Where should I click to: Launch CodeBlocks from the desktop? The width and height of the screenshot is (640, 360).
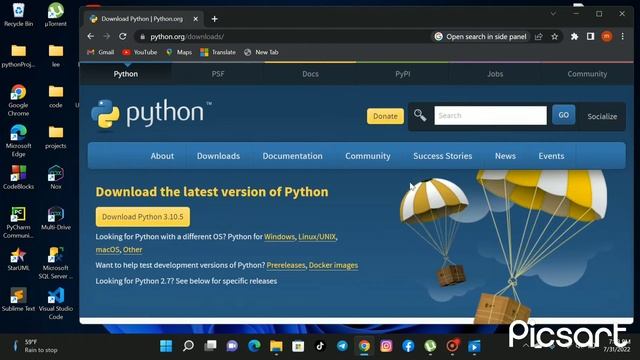pos(18,178)
